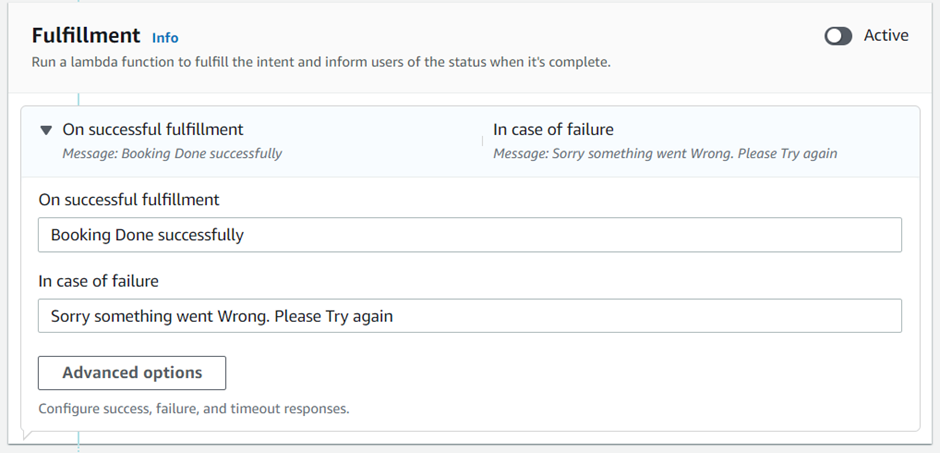Click the "Configure success, failure, and timeout" helper text
The width and height of the screenshot is (940, 453).
tap(194, 408)
